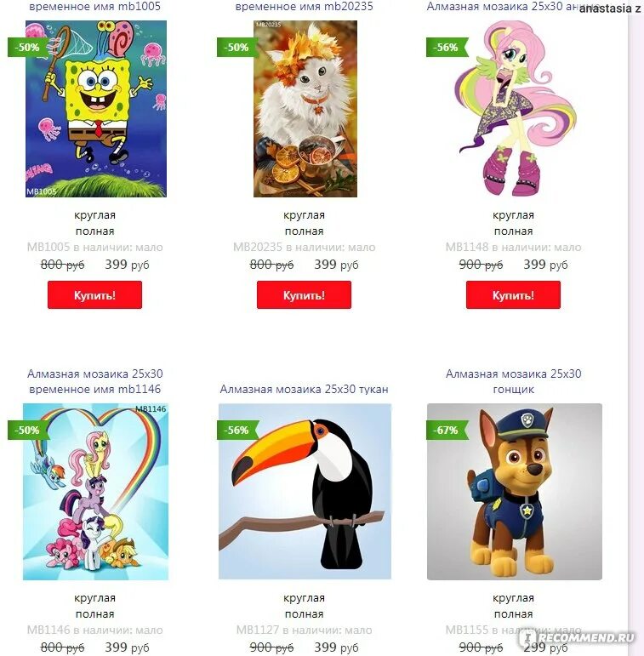Click the page's vertical scrollbar track
This screenshot has height=656, width=644.
635,328
